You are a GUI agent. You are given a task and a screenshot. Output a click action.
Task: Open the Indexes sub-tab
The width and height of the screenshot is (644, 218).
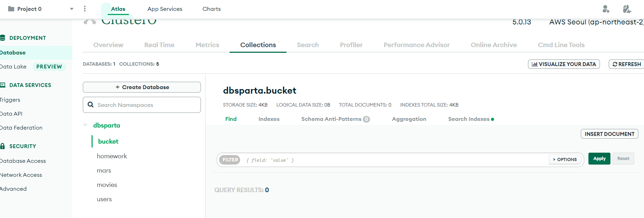269,119
